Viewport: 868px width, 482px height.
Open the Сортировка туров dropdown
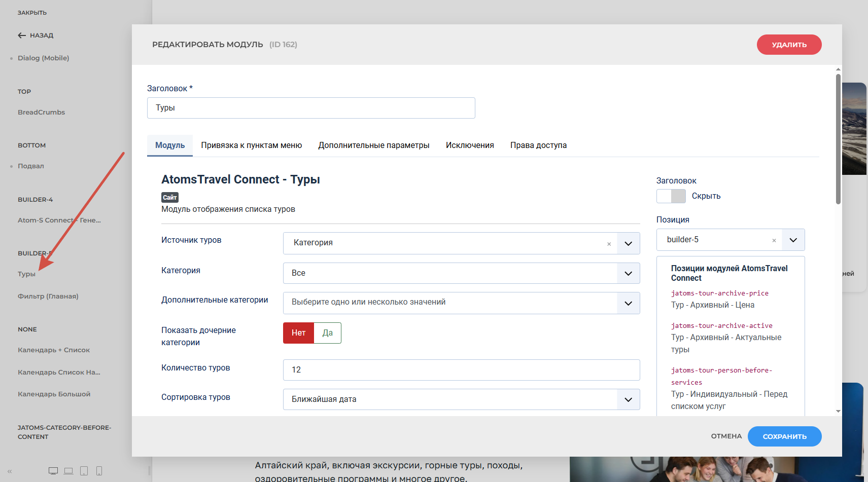coord(461,399)
